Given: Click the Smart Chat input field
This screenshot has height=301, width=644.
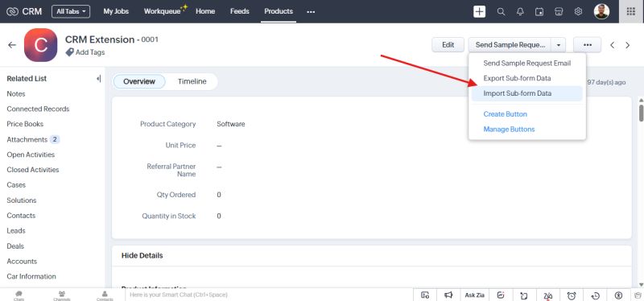Looking at the screenshot, I should (x=269, y=295).
